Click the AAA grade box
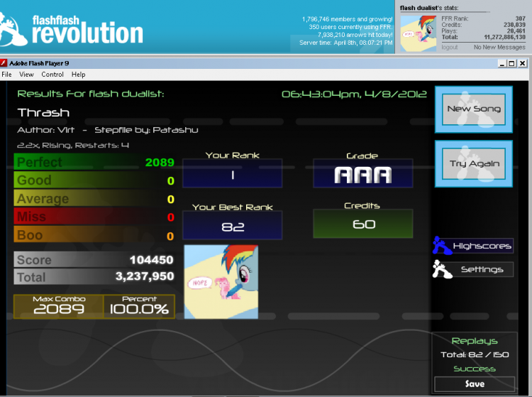This screenshot has height=397, width=532. (x=362, y=173)
